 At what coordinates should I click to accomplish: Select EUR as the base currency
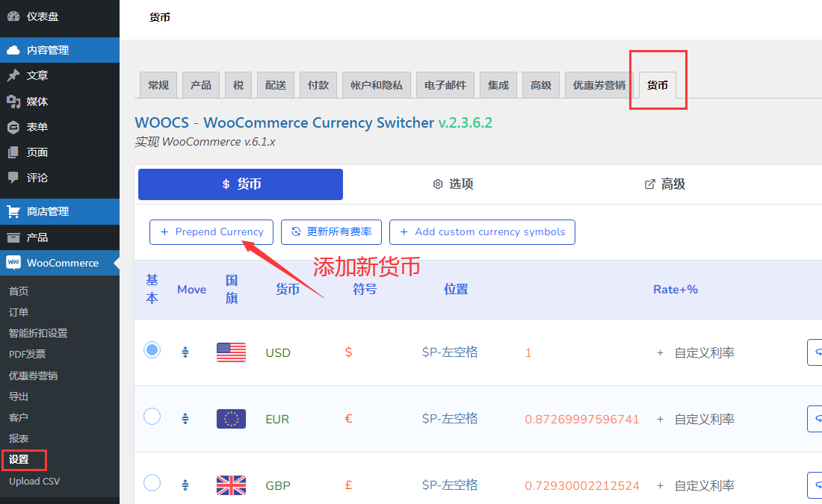pos(152,417)
